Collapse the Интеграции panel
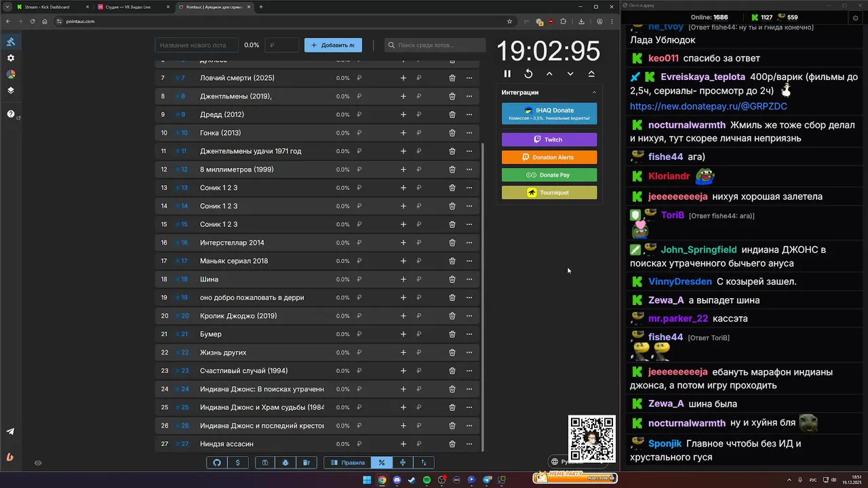 pos(594,92)
